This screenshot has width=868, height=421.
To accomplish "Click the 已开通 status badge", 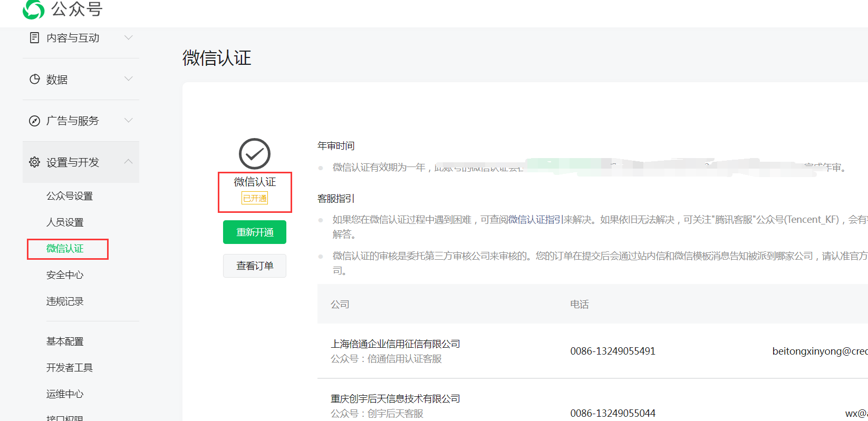I will (255, 198).
